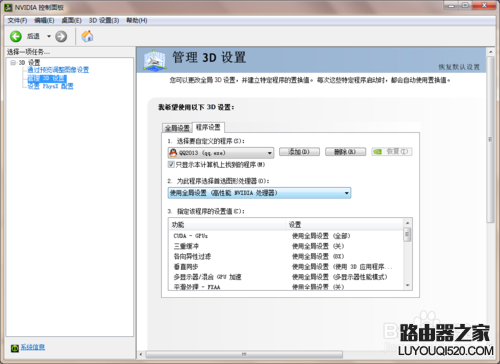Image resolution: width=500 pixels, height=364 pixels.
Task: Open preferred graphics processor dropdown
Action: click(259, 193)
